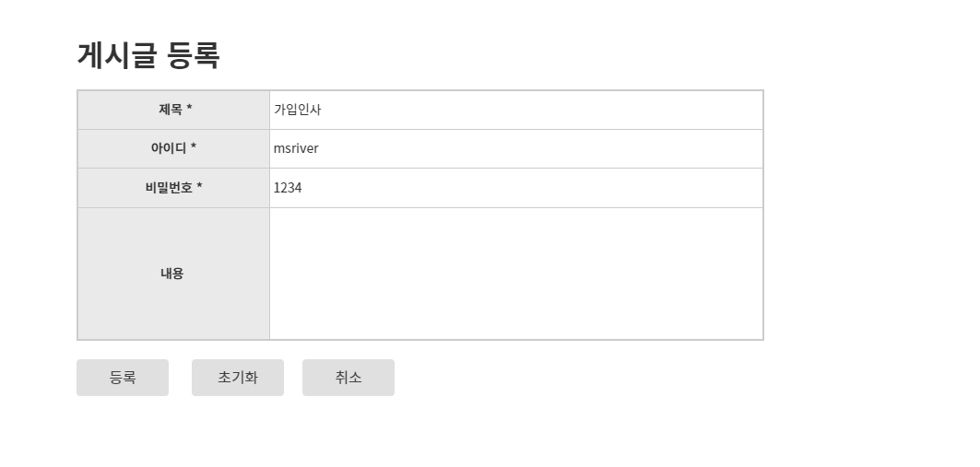Click the 제목 title input field
The image size is (980, 467).
coord(516,110)
